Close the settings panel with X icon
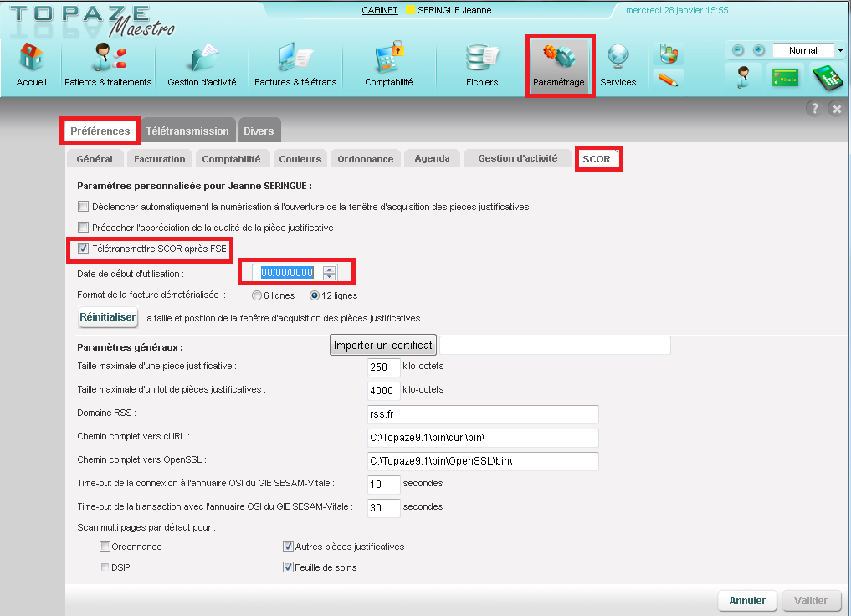 pos(837,109)
